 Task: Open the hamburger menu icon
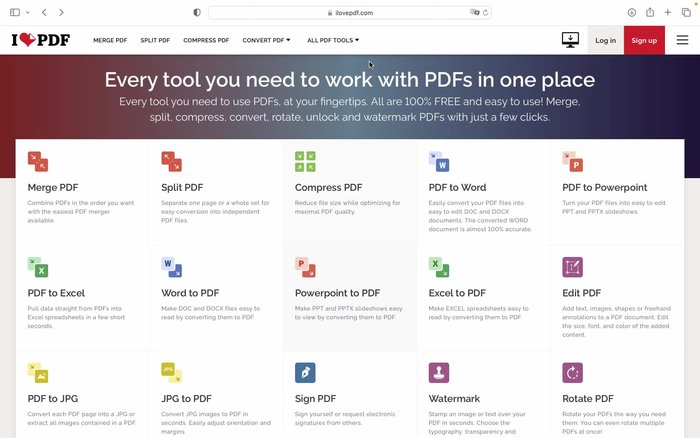(682, 40)
